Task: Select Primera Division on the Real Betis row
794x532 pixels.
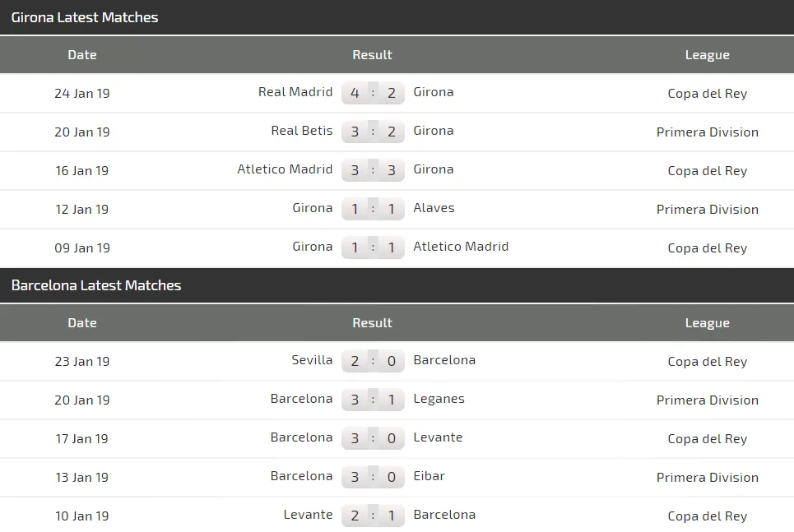Action: (x=707, y=132)
